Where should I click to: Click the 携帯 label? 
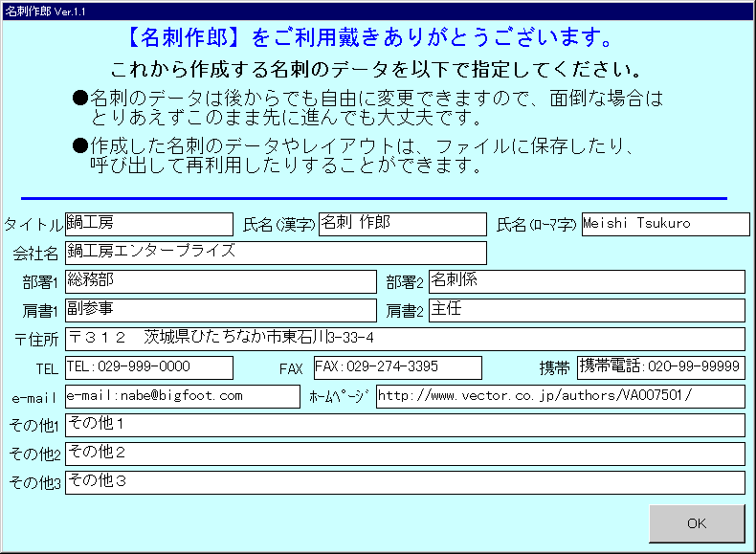[554, 368]
